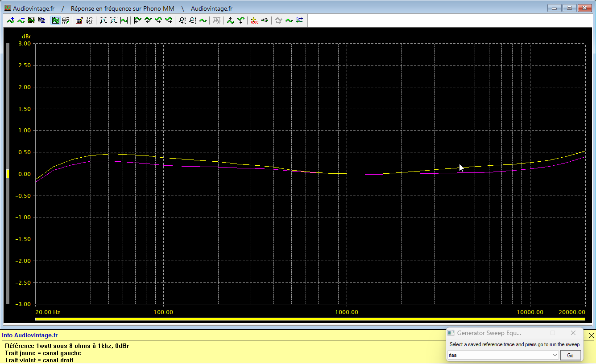Viewport: 596px width, 364px height.
Task: Click the yellow cross cursor readout icon
Action: [x=254, y=20]
